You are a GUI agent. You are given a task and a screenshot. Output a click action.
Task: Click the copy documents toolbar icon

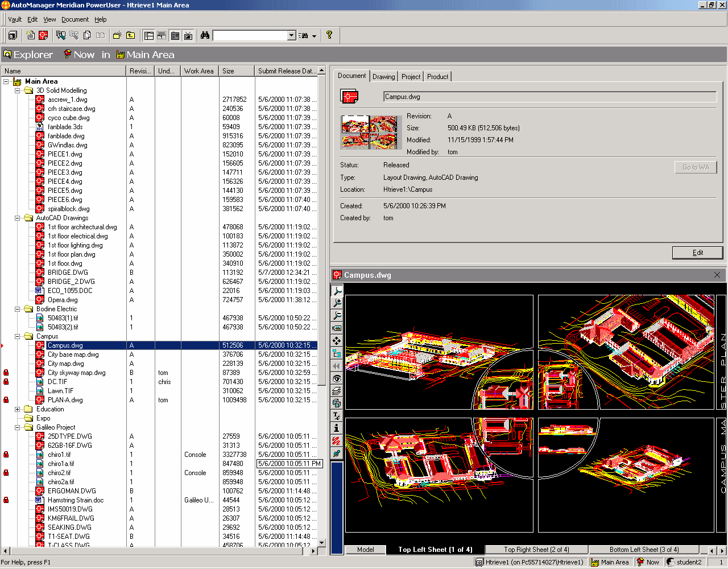[87, 35]
